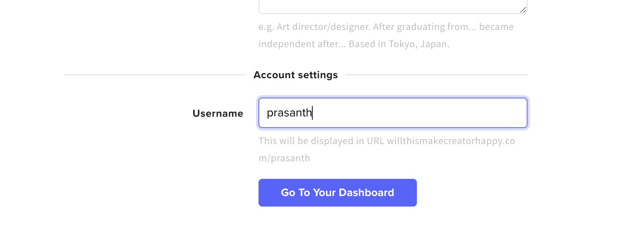Click the purple dashboard submission button
This screenshot has height=229, width=644.
(x=337, y=192)
